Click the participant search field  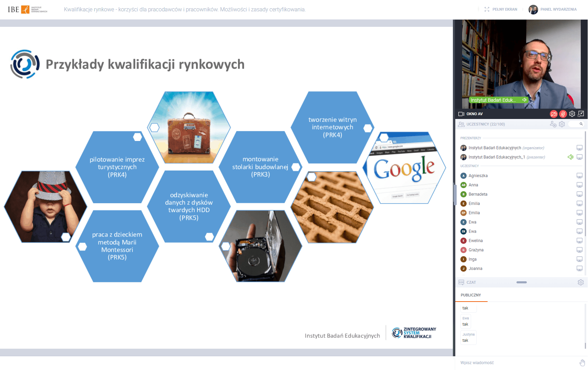click(577, 124)
